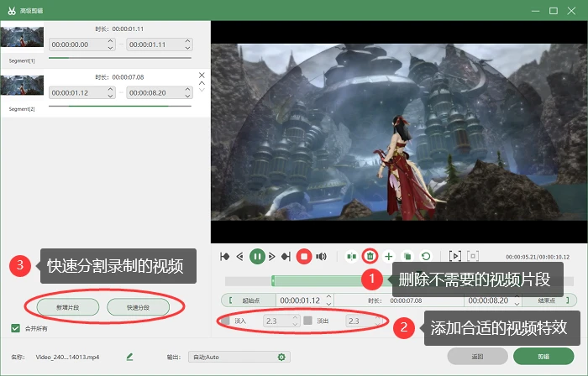Move Segment[2] up with the chevron

(x=202, y=83)
